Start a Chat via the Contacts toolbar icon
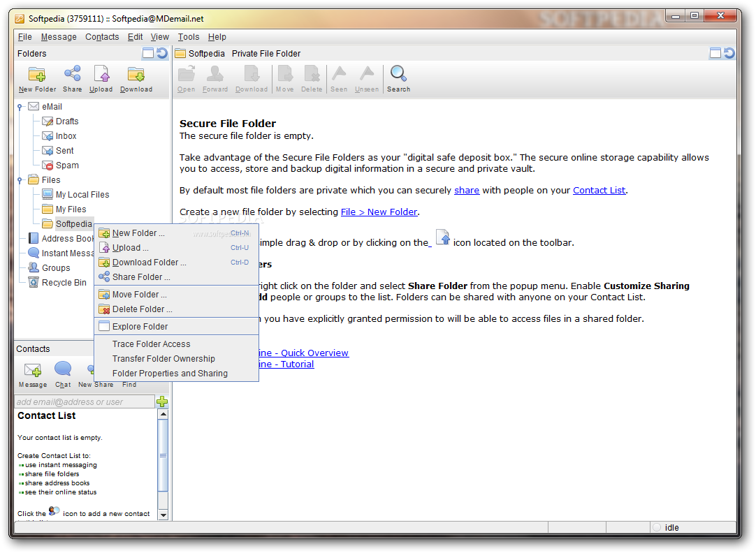This screenshot has width=756, height=553. 63,369
